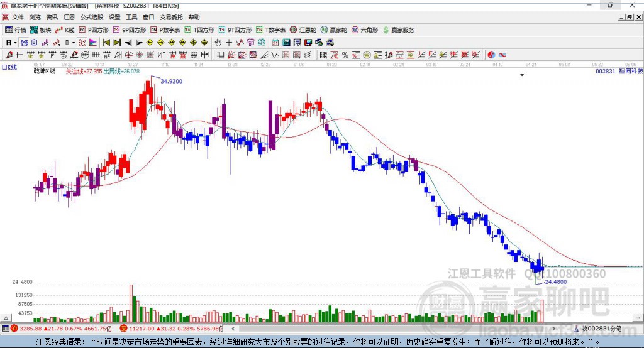Jump to first bar icon
The image size is (644, 348).
[x=106, y=42]
